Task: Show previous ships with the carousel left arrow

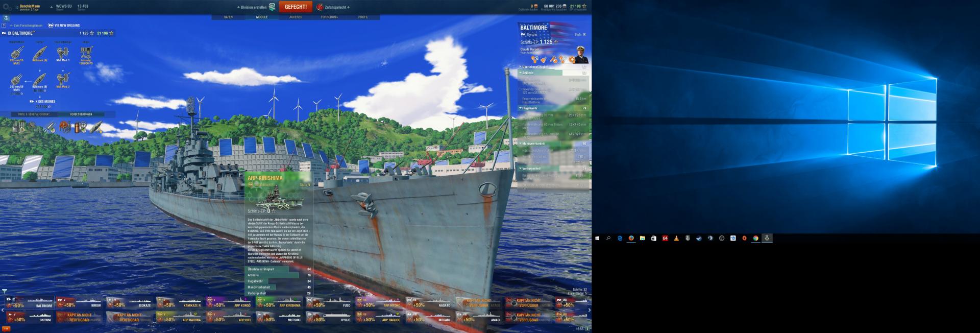Action: point(2,310)
